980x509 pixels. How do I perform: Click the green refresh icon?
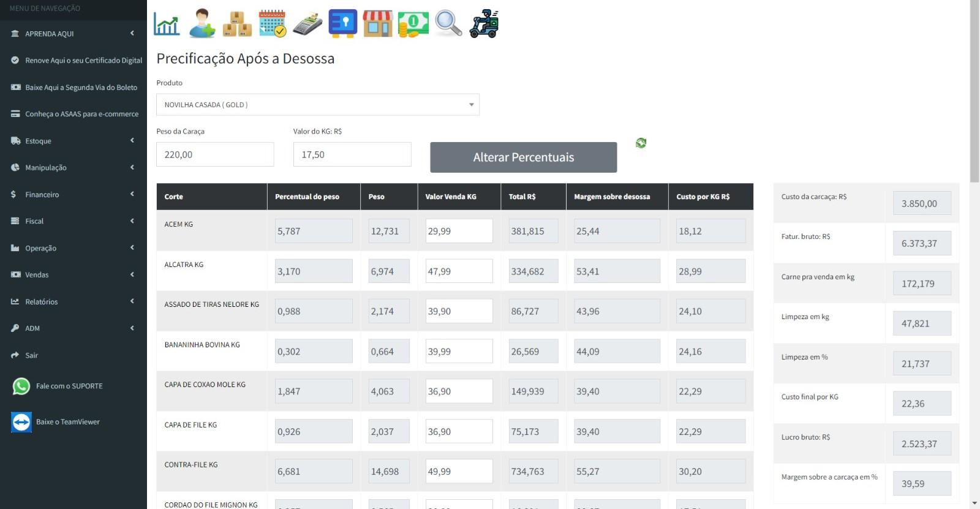(641, 143)
